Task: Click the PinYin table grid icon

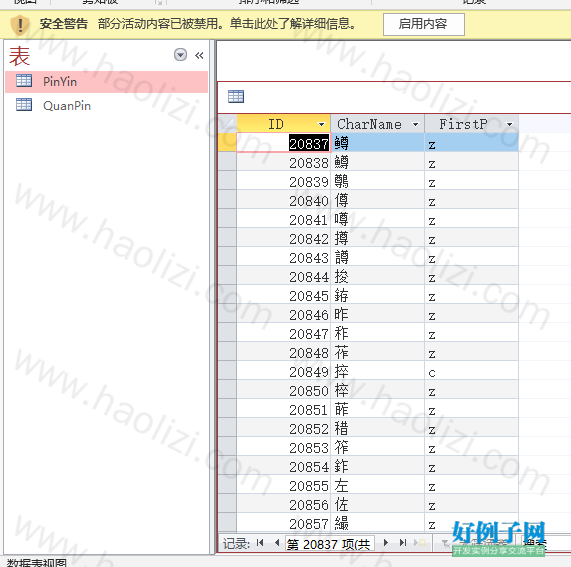Action: (x=24, y=80)
